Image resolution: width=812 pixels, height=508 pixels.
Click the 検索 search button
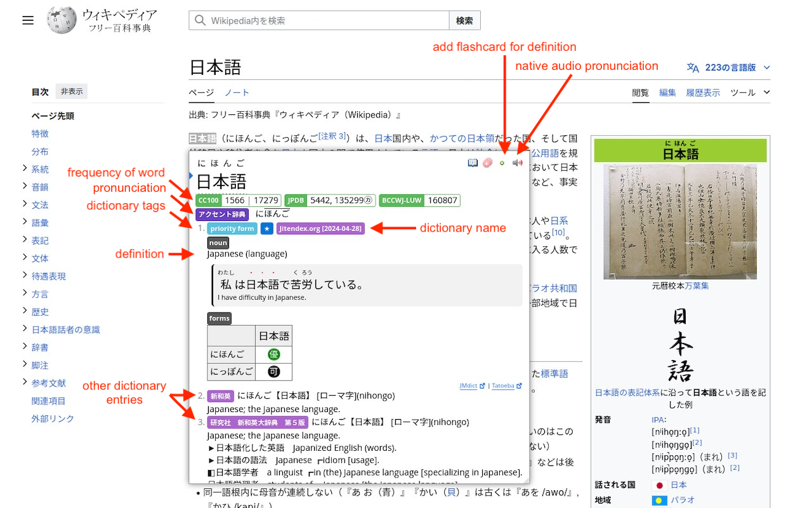tap(464, 20)
